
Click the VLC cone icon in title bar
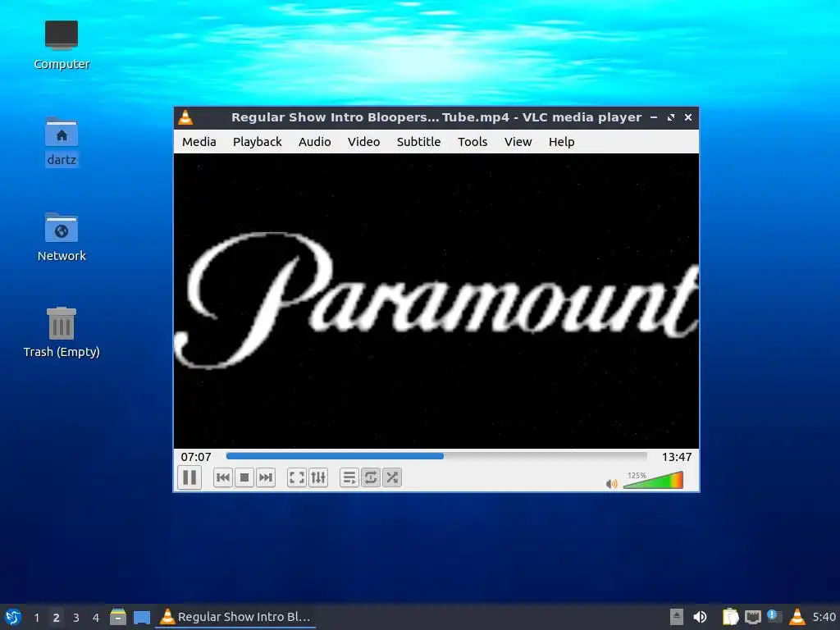(x=185, y=117)
